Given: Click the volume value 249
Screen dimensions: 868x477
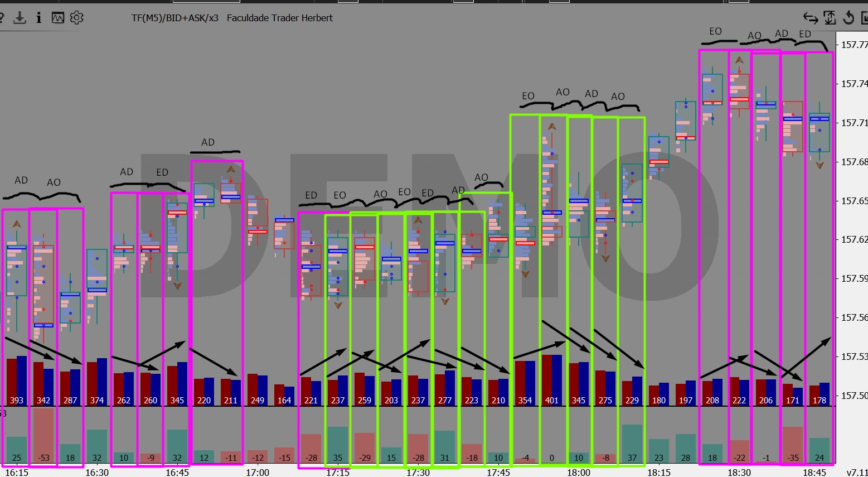Looking at the screenshot, I should [x=258, y=401].
